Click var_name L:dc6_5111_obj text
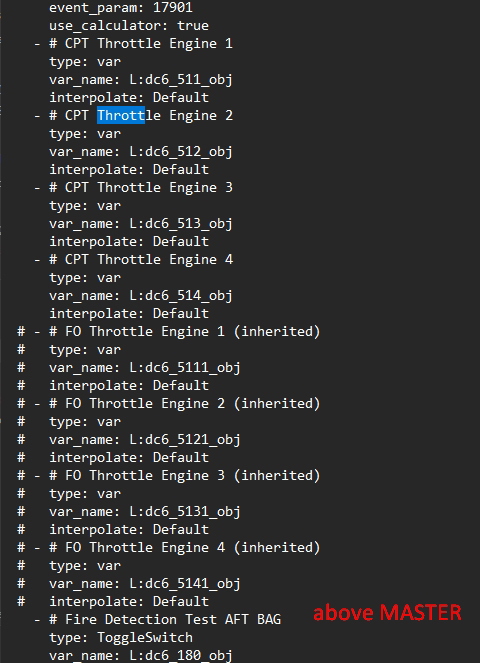This screenshot has width=480, height=663. click(x=145, y=368)
